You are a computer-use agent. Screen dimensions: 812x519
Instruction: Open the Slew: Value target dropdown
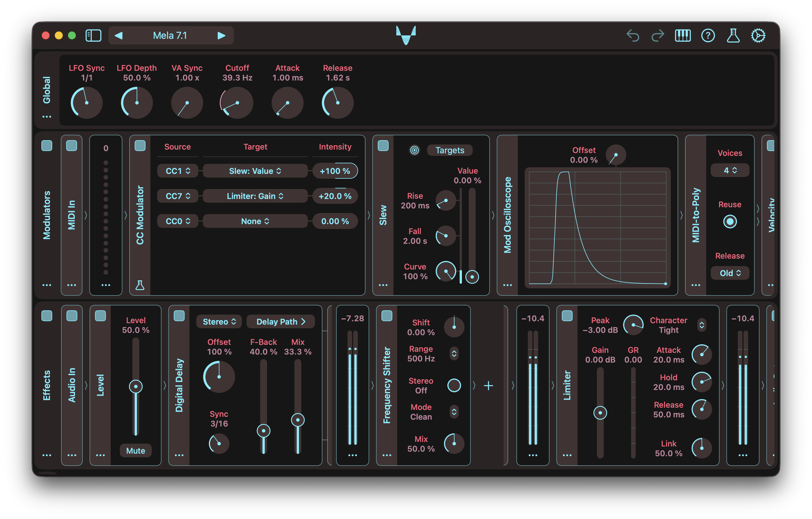point(255,171)
